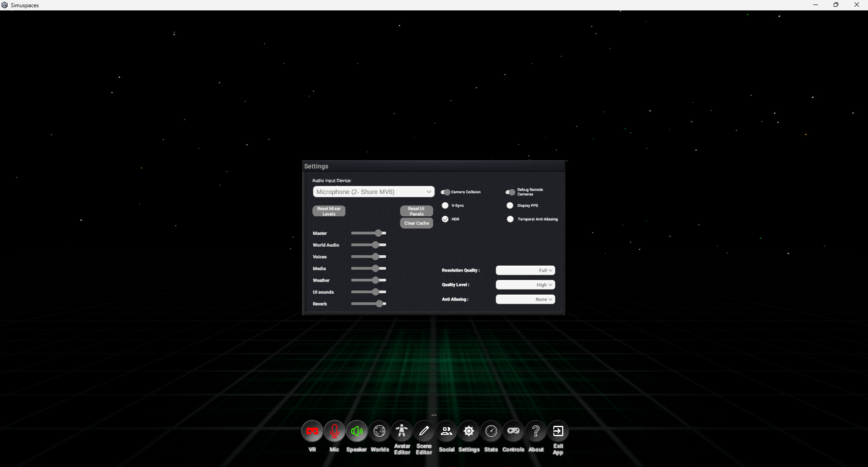Open the Anti Aliasing dropdown
The width and height of the screenshot is (868, 467).
point(525,299)
